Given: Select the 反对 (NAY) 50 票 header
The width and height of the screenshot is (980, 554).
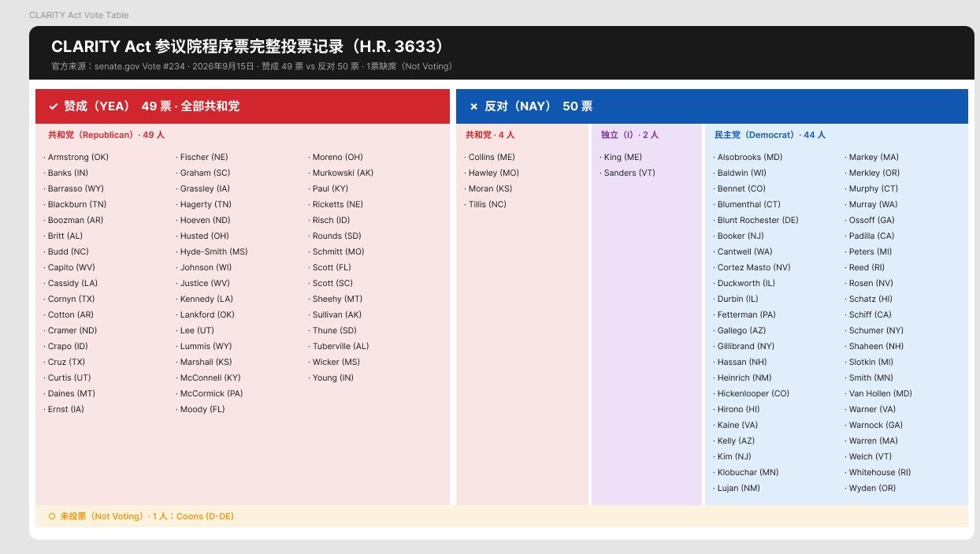Looking at the screenshot, I should (x=712, y=106).
